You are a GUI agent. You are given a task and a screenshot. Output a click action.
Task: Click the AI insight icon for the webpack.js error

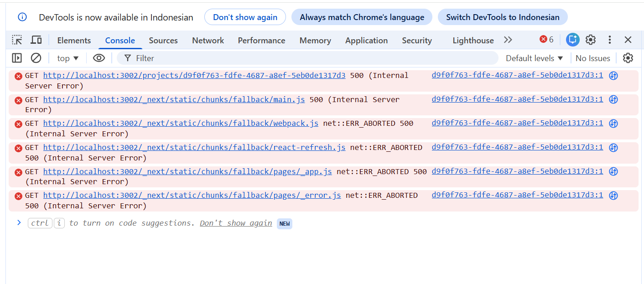tap(613, 124)
